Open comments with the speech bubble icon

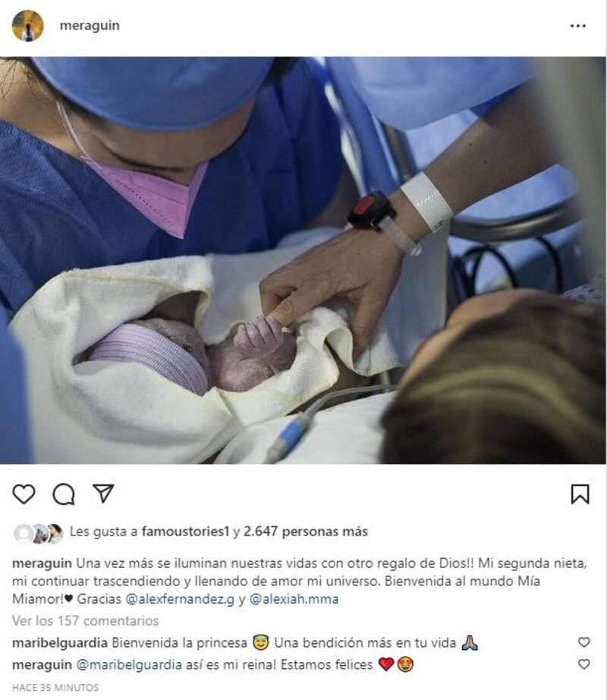click(x=64, y=494)
